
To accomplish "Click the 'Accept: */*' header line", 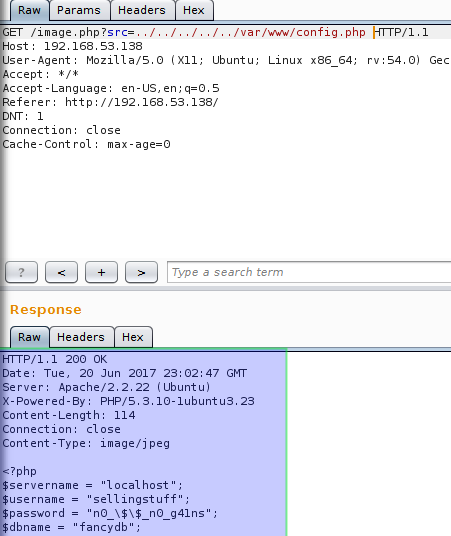I will click(41, 74).
